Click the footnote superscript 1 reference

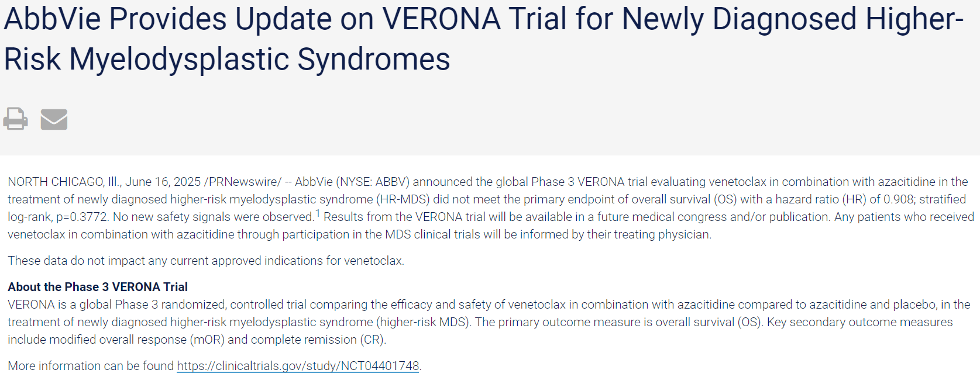pos(318,213)
